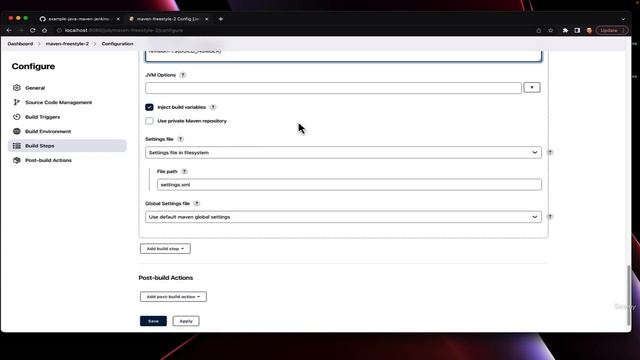
Task: Click help icon beside the Global Settings dropdown
Action: point(550,217)
